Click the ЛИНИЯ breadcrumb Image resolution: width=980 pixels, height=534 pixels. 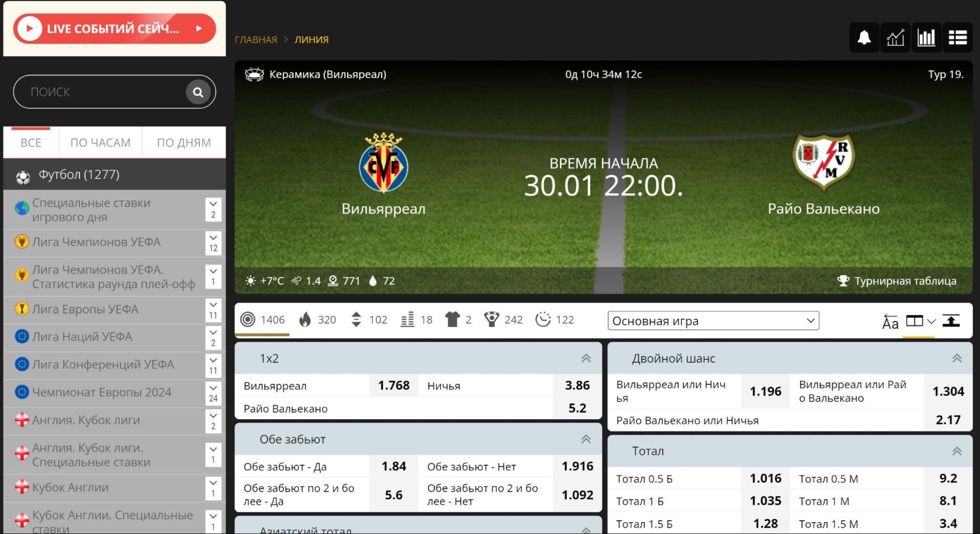tap(311, 40)
